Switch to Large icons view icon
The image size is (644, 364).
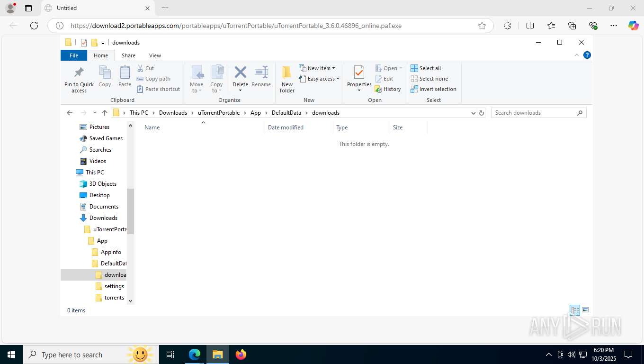(585, 310)
